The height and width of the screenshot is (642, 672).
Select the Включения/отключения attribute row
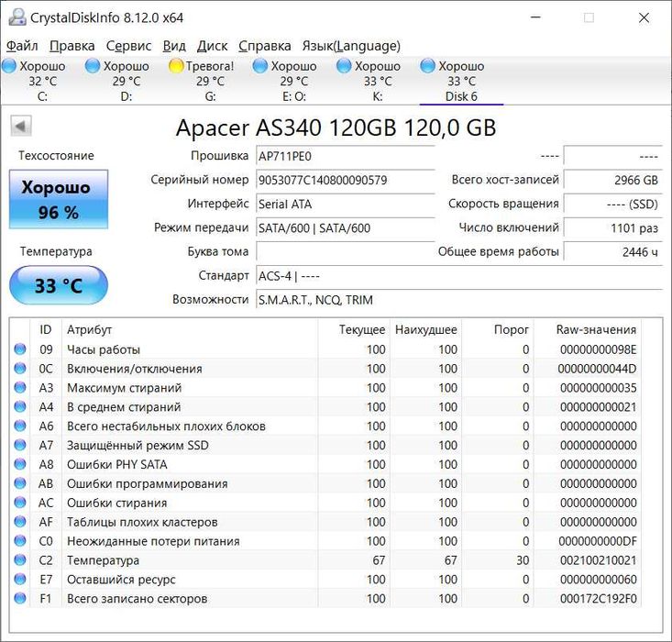tap(325, 369)
